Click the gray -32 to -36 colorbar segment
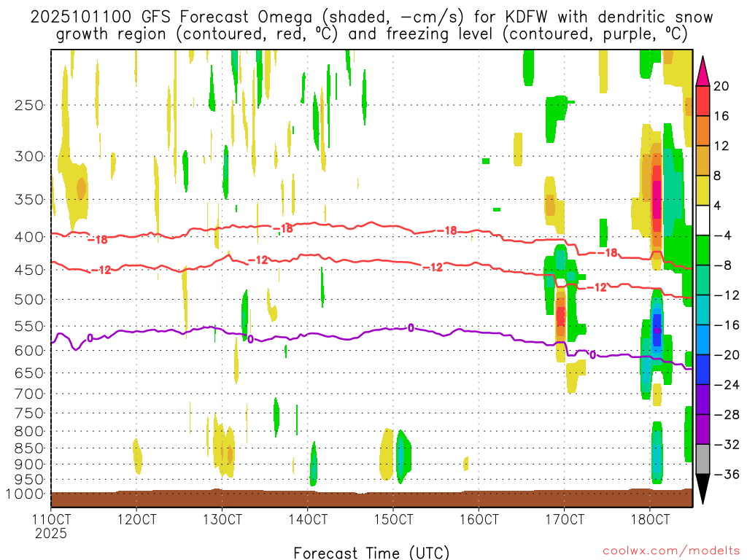 click(x=703, y=459)
